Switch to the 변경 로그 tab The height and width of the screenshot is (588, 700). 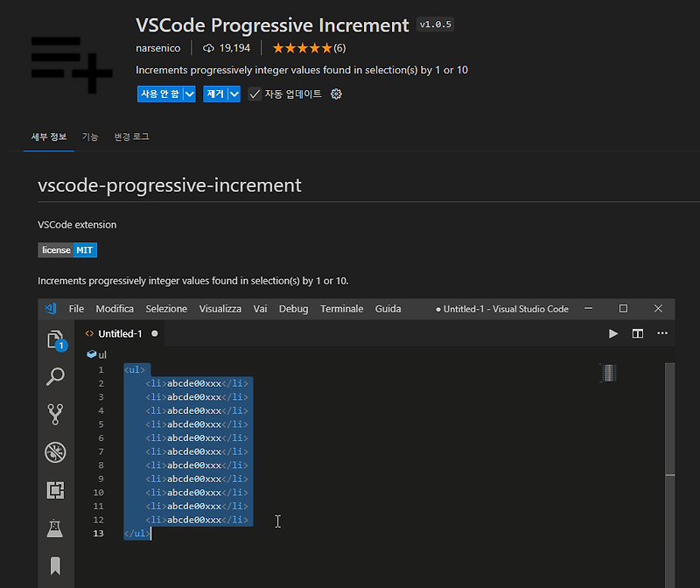pyautogui.click(x=130, y=137)
